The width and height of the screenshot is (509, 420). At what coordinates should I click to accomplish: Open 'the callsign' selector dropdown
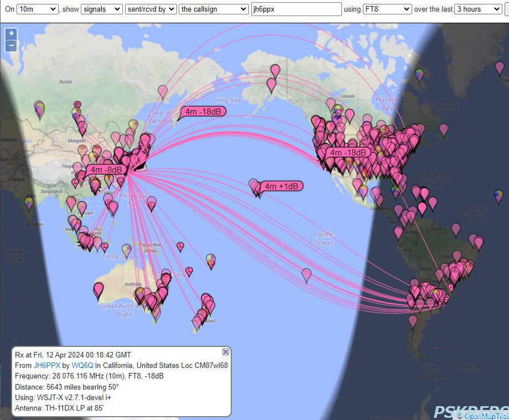point(214,9)
